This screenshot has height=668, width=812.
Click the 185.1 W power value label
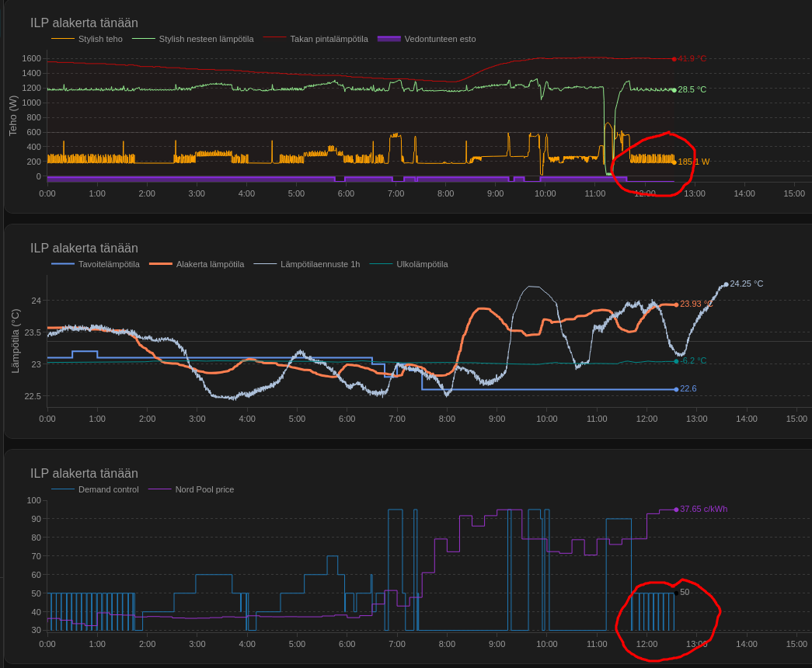pos(693,162)
